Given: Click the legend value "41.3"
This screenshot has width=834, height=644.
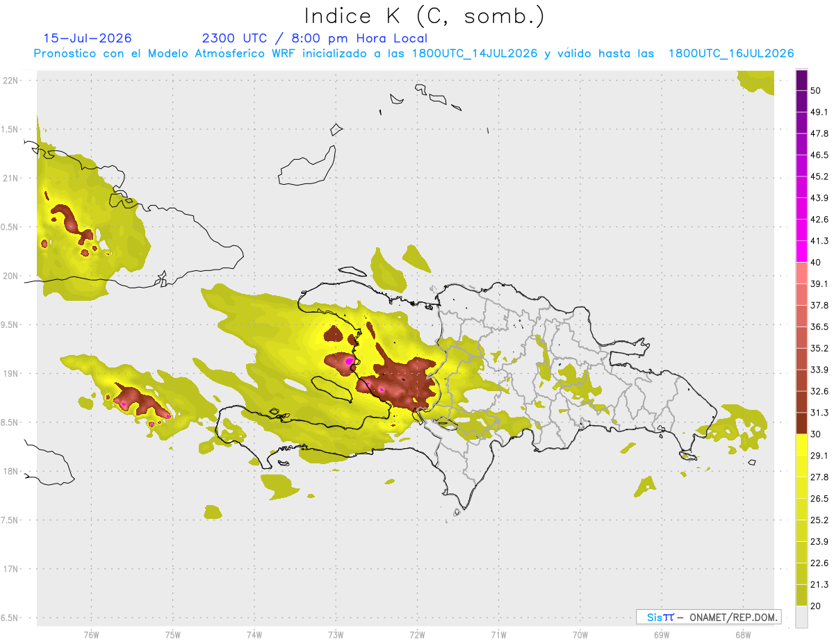Looking at the screenshot, I should [x=819, y=241].
